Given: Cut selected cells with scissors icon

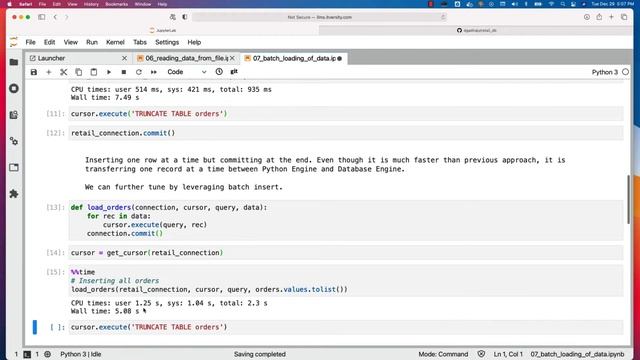Looking at the screenshot, I should pos(64,72).
